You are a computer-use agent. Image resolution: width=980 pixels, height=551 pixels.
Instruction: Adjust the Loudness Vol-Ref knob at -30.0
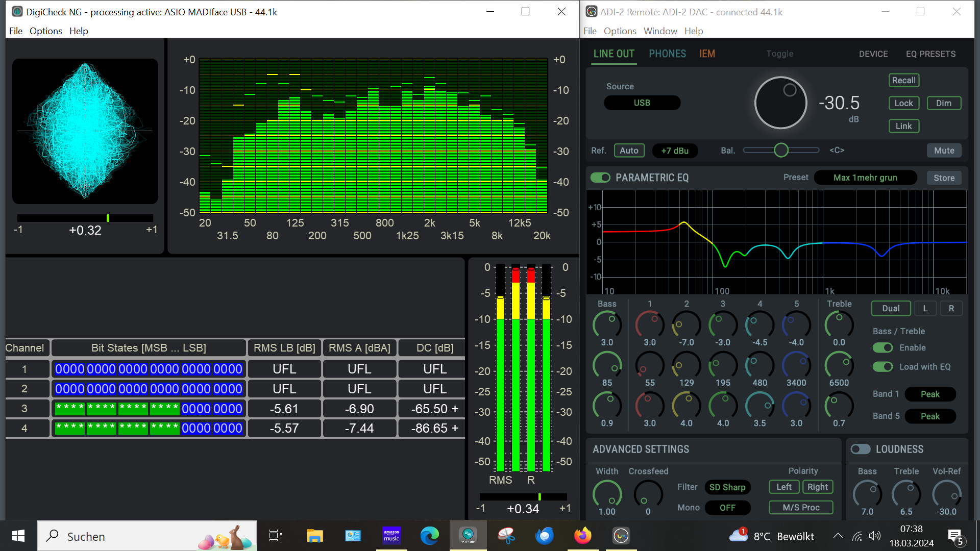coord(947,493)
